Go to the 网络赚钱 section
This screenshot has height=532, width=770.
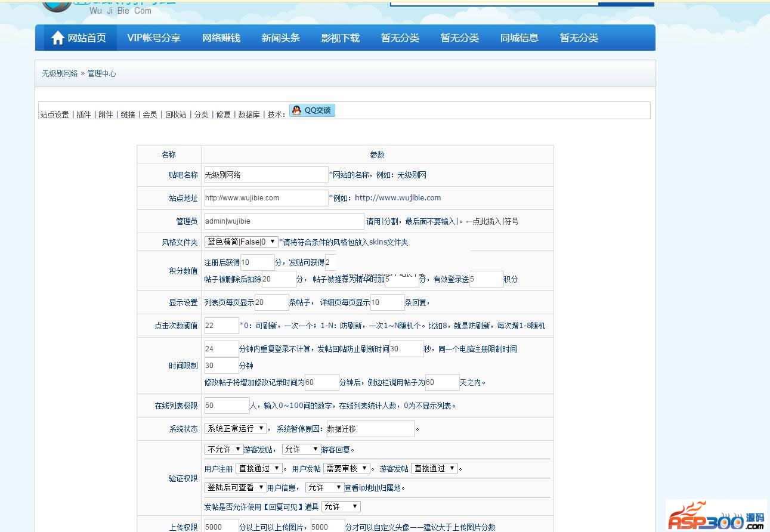click(x=221, y=38)
